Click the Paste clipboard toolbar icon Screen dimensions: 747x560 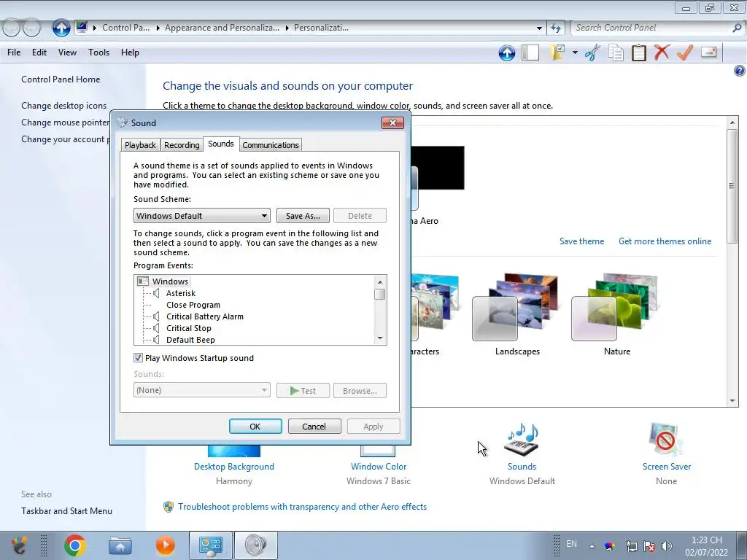(x=638, y=52)
